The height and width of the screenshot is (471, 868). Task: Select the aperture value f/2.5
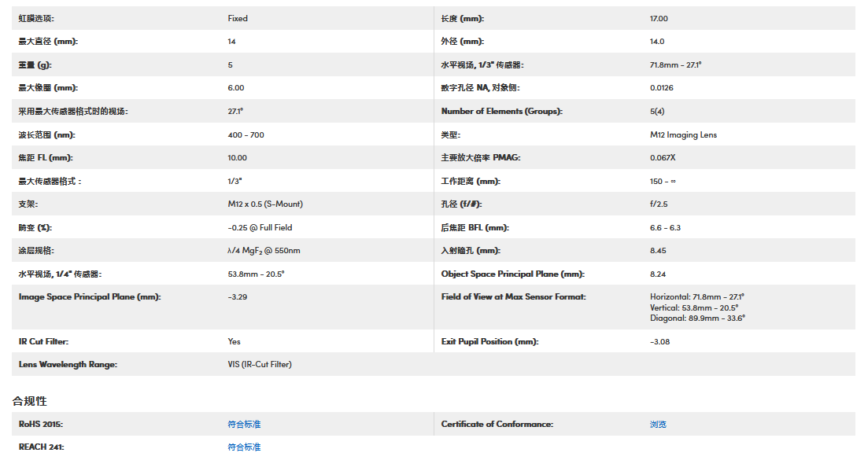pyautogui.click(x=659, y=204)
